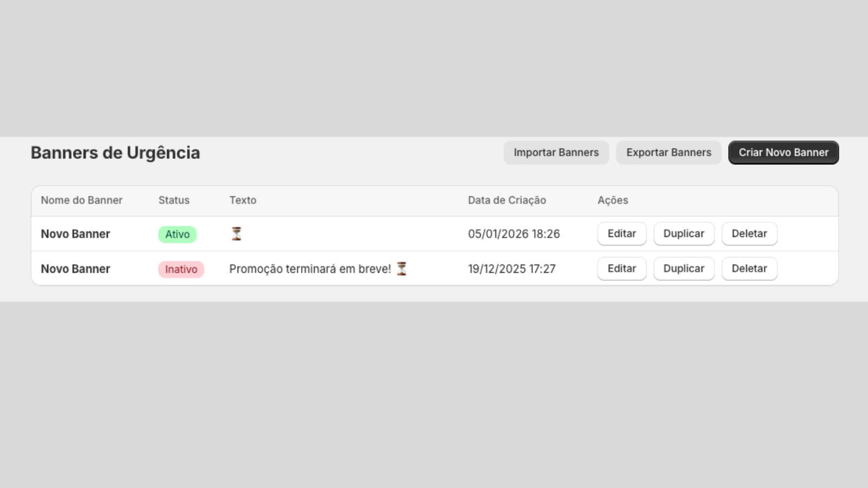Duplicate the banner created 19/12/2025
This screenshot has width=868, height=488.
pos(684,268)
